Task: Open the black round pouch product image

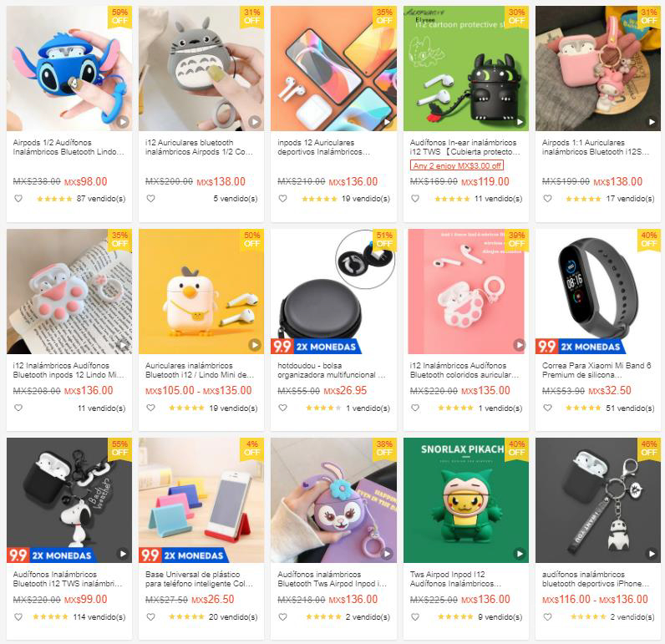Action: (333, 292)
